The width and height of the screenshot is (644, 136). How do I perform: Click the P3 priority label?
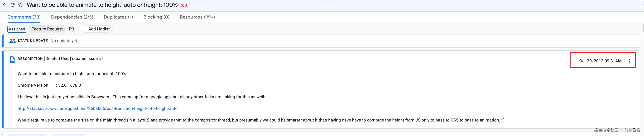(72, 29)
